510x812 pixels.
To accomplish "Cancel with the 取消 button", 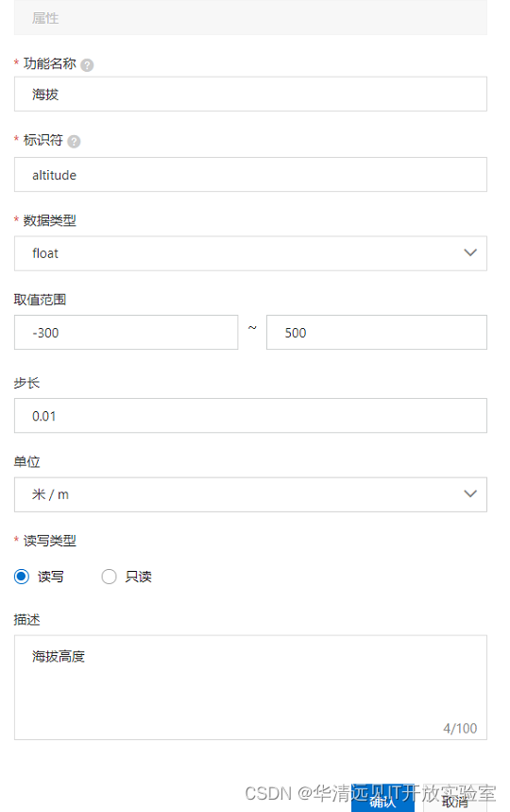I will [x=455, y=800].
